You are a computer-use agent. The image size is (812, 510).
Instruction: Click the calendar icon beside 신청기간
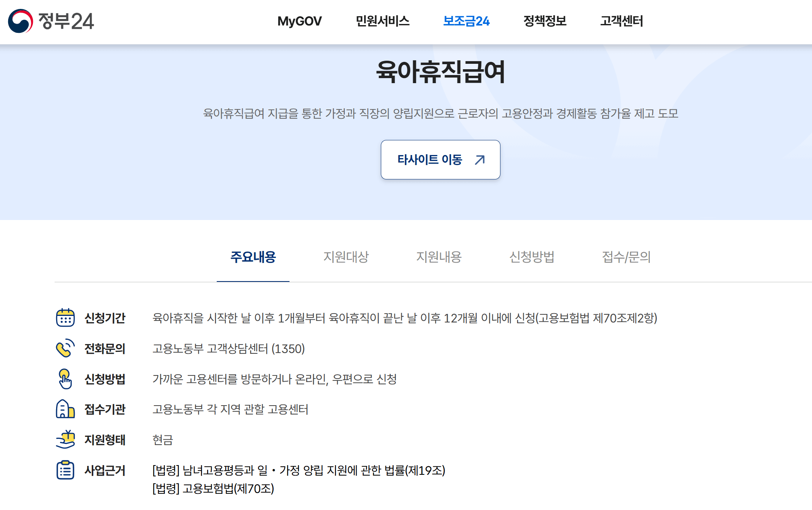pos(65,318)
